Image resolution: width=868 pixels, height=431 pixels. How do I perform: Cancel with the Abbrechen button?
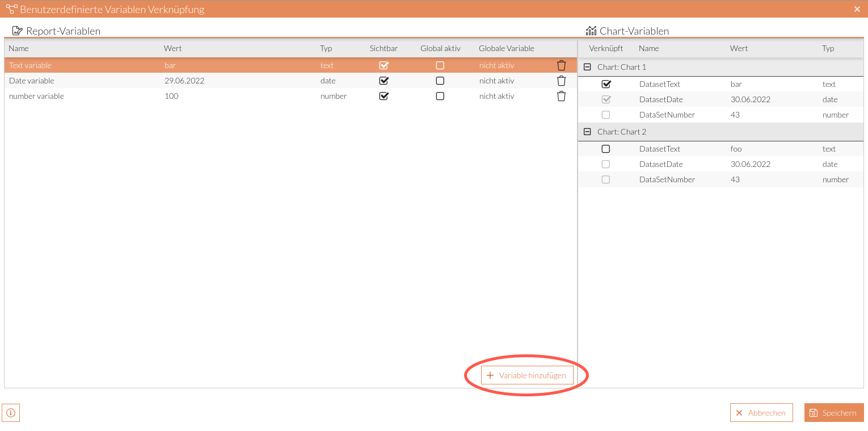click(x=761, y=413)
